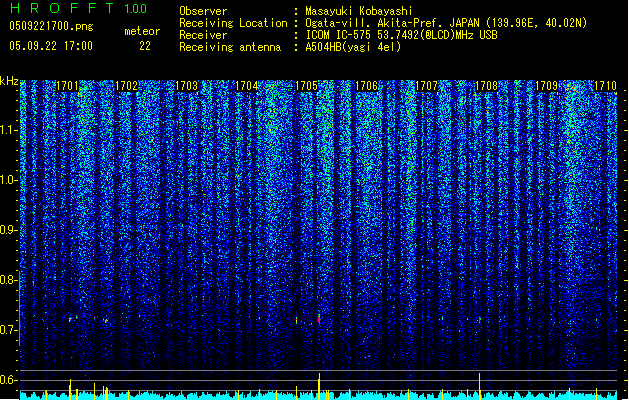Click the HROFFT 1.0.0 title text
Screen dimensions: 629x400
pos(78,8)
